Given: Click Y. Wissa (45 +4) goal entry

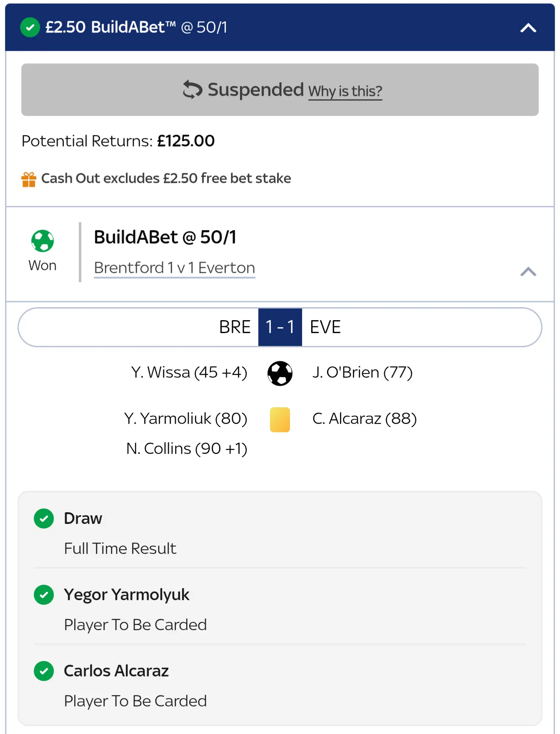Looking at the screenshot, I should coord(189,372).
